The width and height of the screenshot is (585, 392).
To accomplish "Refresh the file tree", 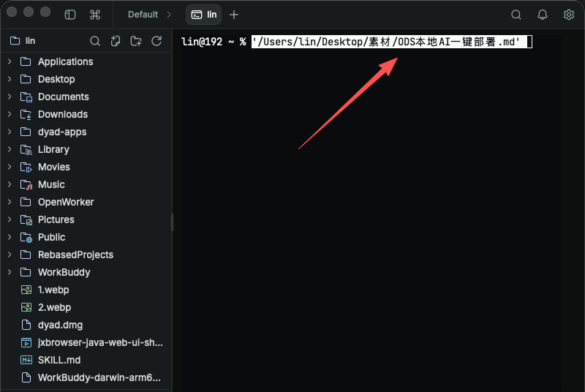I will (x=156, y=41).
